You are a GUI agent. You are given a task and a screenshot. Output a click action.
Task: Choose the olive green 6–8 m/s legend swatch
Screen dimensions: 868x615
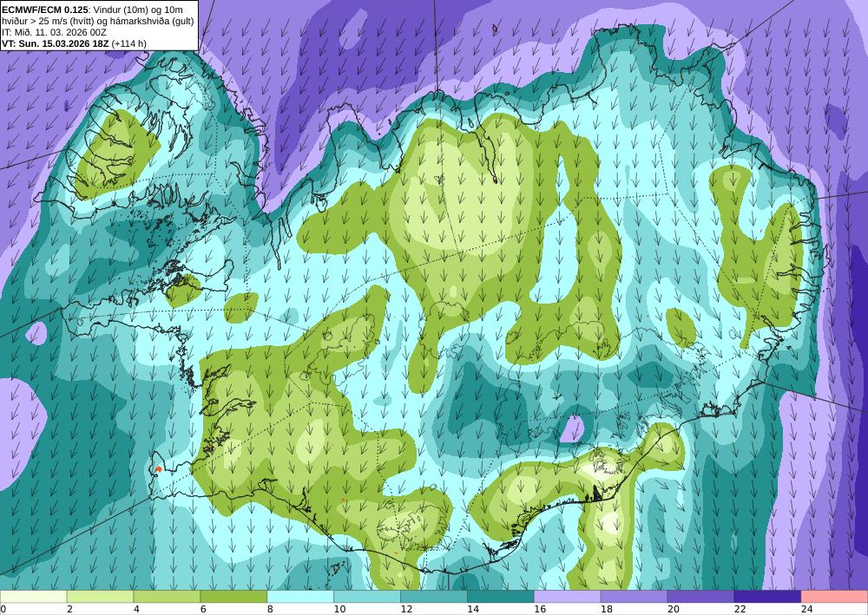pyautogui.click(x=233, y=596)
